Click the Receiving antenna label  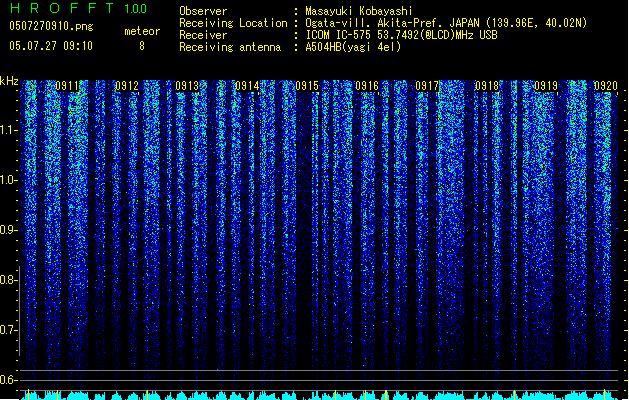(230, 47)
